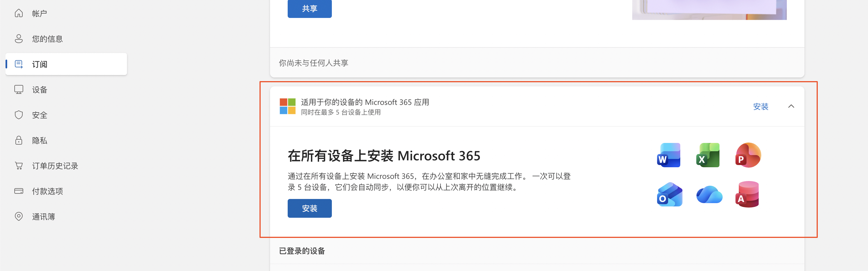Click the OneDrive cloud icon
Image resolution: width=868 pixels, height=271 pixels.
709,194
